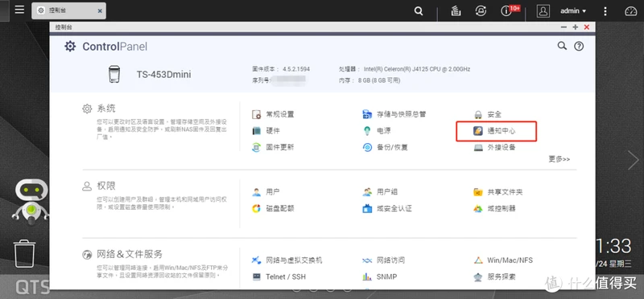Switch to the 控制台 taskbar tab
The width and height of the screenshot is (644, 299).
pos(68,11)
